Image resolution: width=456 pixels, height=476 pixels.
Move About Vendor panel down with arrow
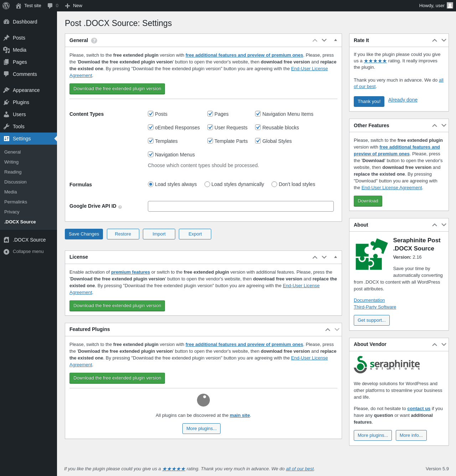pos(444,345)
